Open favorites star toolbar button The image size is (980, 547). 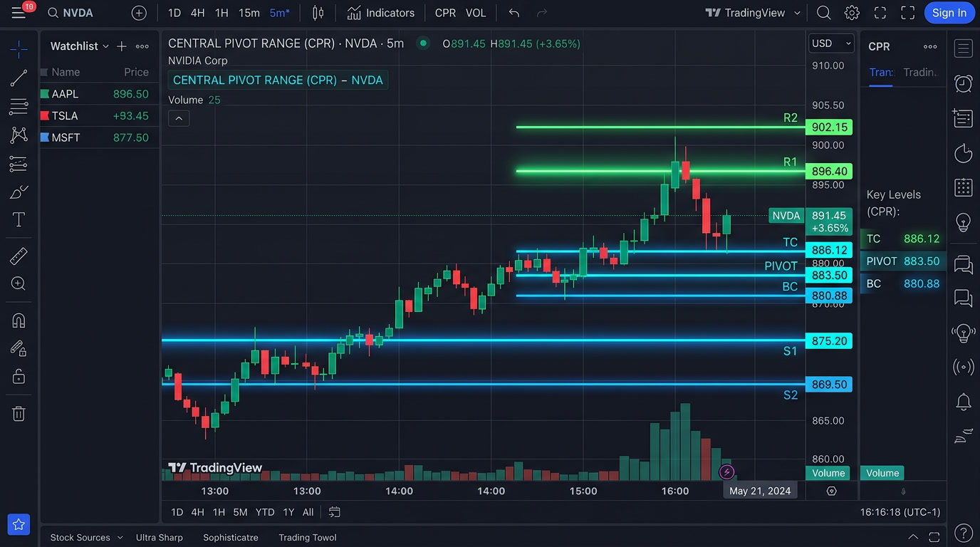click(x=19, y=524)
